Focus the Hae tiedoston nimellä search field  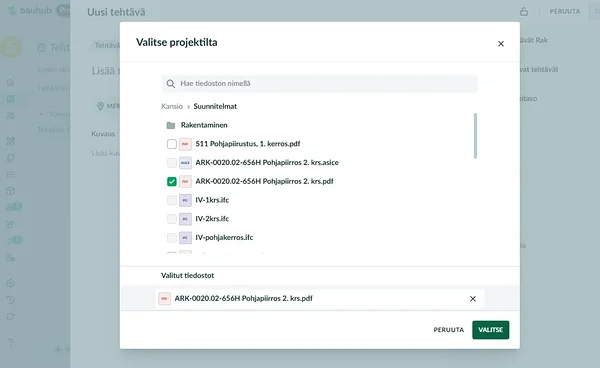(x=320, y=83)
